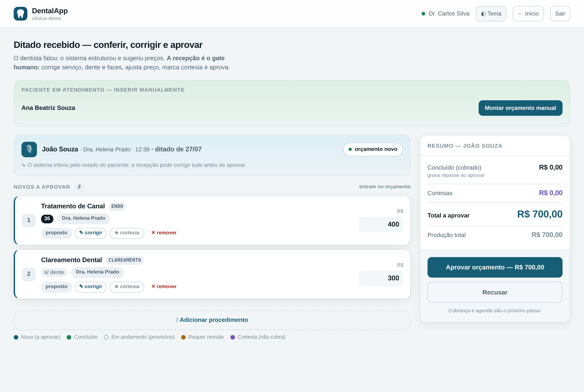584x392 pixels.
Task: Click the Total a aprovar R$ 700,00 value
Action: [x=540, y=214]
